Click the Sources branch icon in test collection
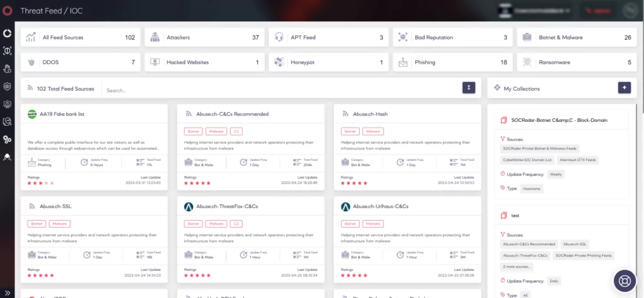644x298 pixels. 502,235
